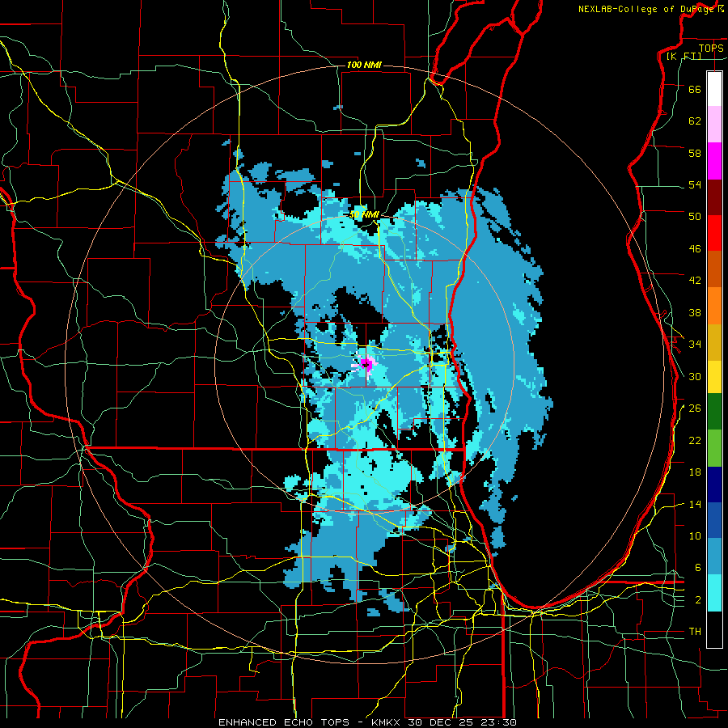Click the navy 14-18 kft legend swatch

pos(714,485)
